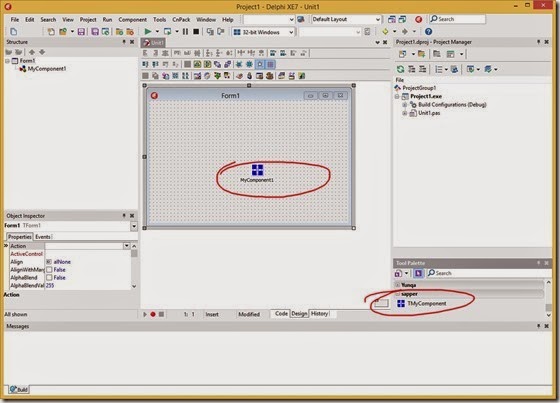Click the play macro button in status bar
This screenshot has width=560, height=403.
tap(145, 314)
